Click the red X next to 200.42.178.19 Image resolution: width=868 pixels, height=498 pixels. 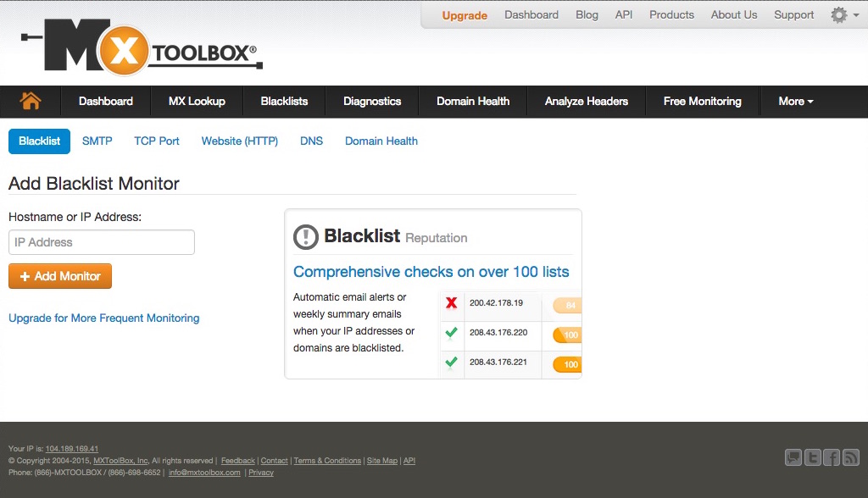[451, 303]
